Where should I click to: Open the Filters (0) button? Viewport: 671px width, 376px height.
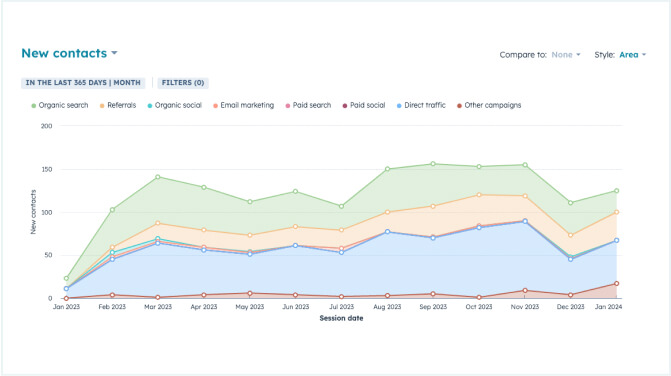coord(183,83)
